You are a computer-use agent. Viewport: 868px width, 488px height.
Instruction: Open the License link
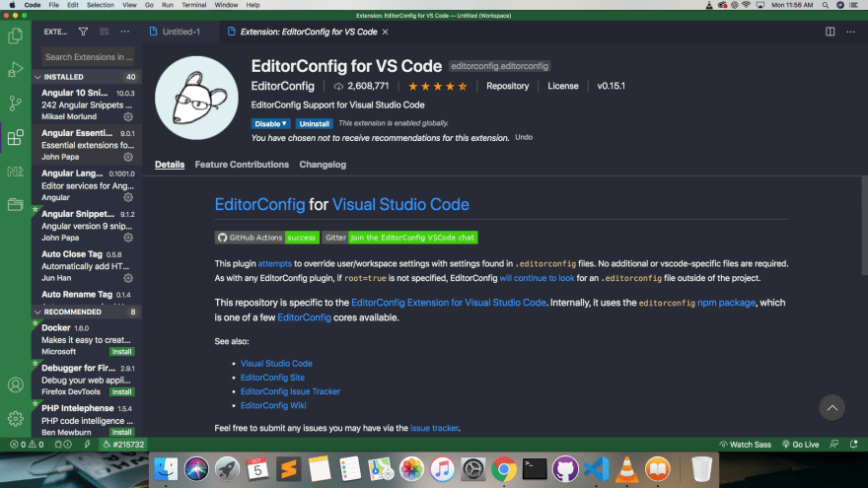563,87
